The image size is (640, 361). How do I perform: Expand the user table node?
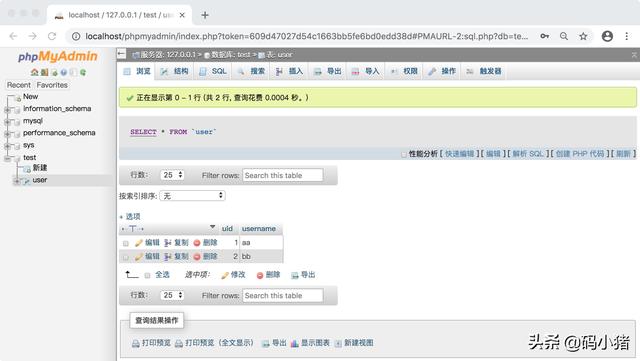17,180
